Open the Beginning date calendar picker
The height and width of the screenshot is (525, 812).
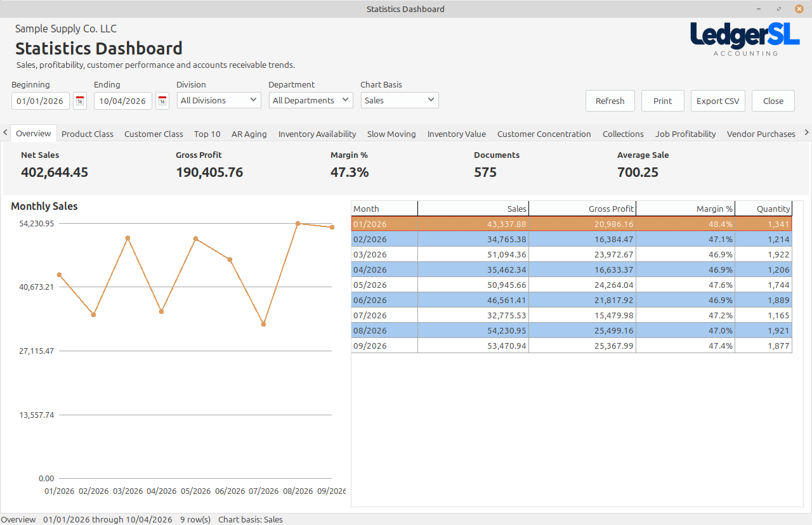pos(80,101)
